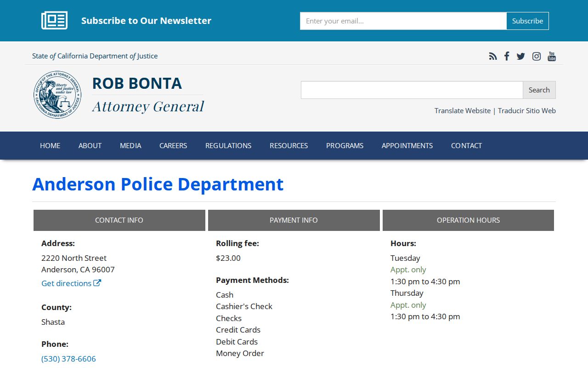Click the Money Order payment method

pyautogui.click(x=240, y=353)
